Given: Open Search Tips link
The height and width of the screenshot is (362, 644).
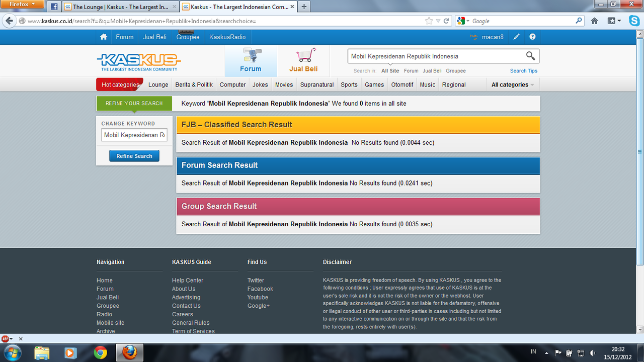Looking at the screenshot, I should (524, 71).
